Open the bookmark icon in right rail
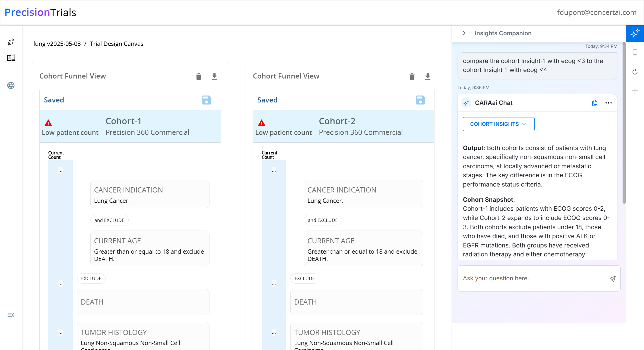This screenshot has height=350, width=644. coord(635,53)
